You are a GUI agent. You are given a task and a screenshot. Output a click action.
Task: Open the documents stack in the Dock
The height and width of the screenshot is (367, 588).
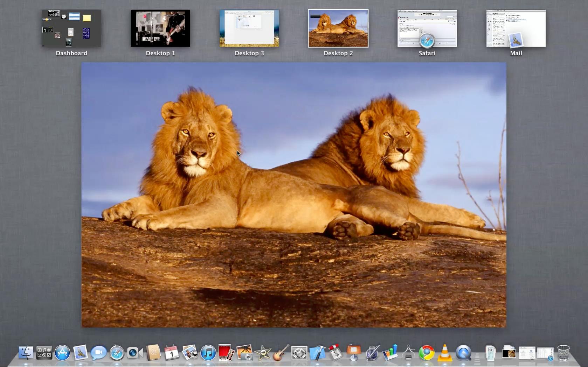(x=490, y=353)
